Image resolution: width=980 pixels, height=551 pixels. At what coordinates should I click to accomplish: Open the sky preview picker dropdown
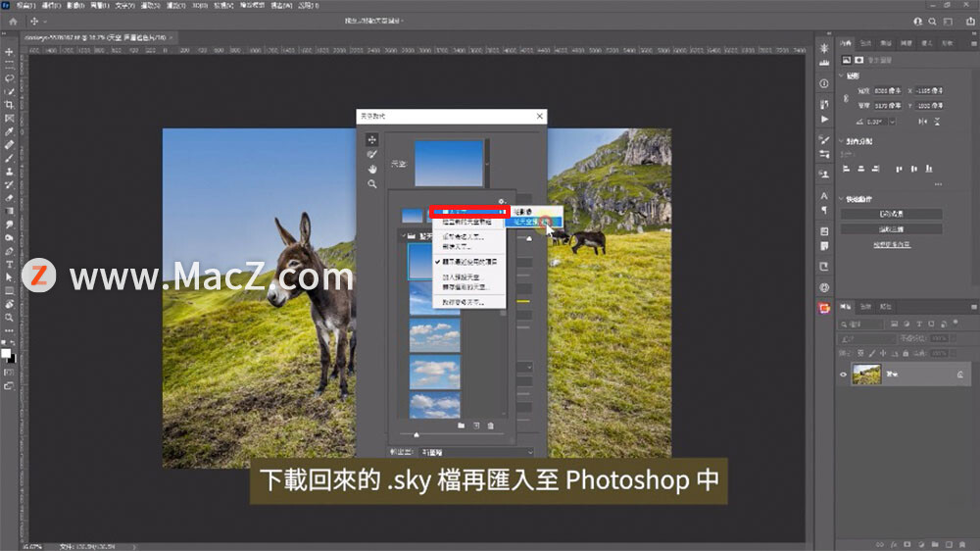click(487, 163)
